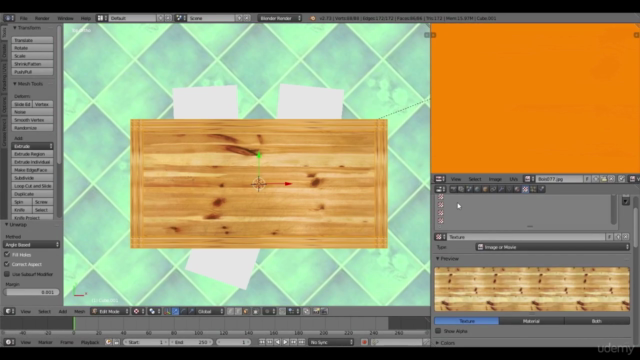Click the OpenGL render image icon

pyautogui.click(x=316, y=311)
